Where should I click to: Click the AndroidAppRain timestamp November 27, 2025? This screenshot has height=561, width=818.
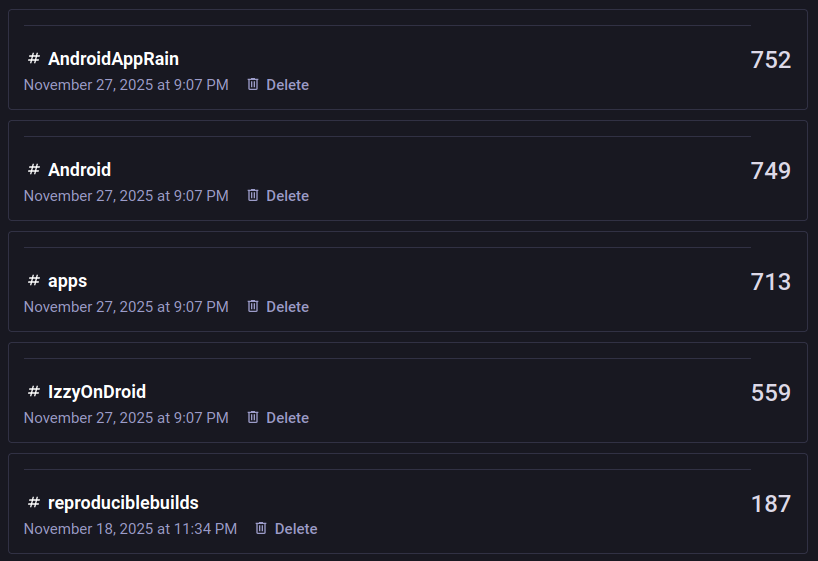coord(126,85)
